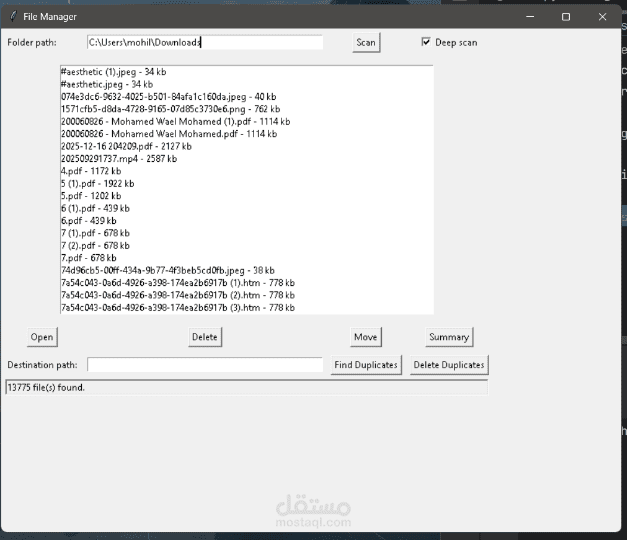The image size is (627, 540).
Task: Select the 074e3dc6-9632 jpeg file row
Action: point(247,97)
